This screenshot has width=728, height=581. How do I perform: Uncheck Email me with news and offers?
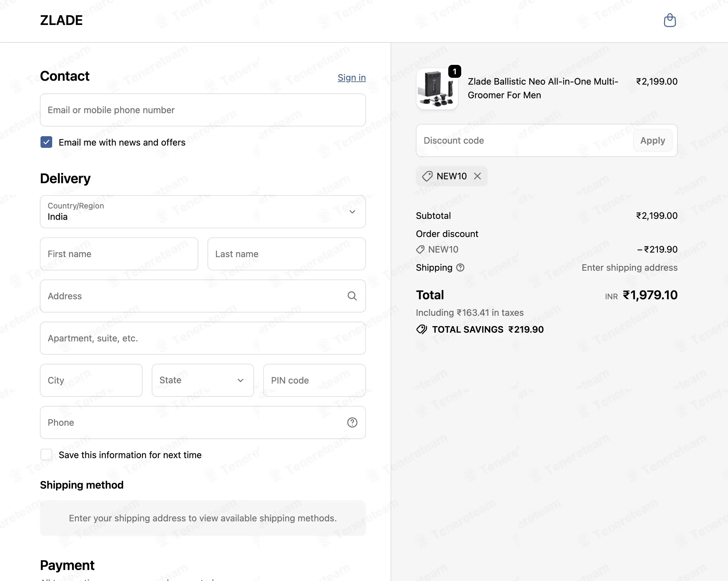46,142
